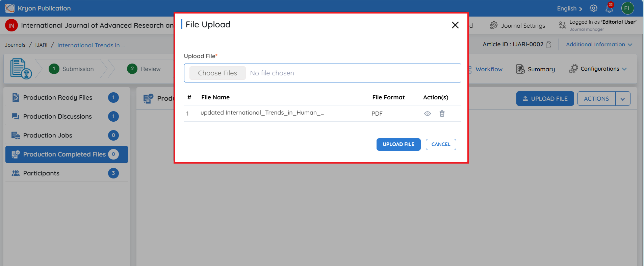The image size is (644, 266).
Task: Click the Kryon Publication logo
Action: pos(10,8)
